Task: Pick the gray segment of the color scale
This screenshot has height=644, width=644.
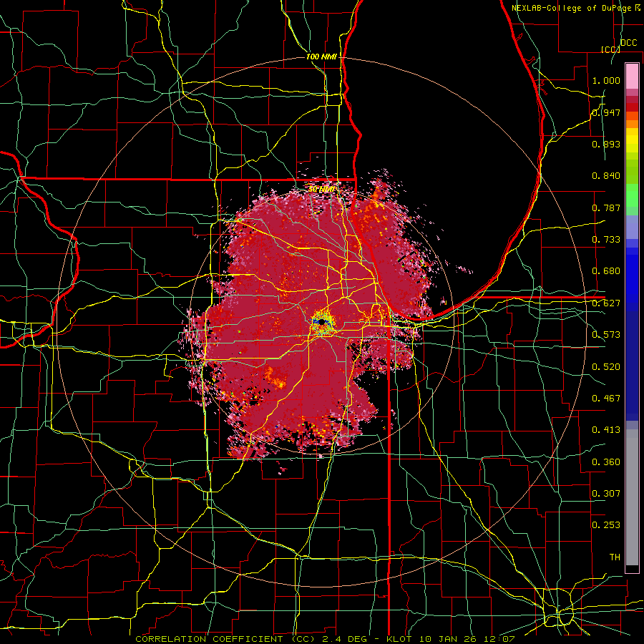Action: coord(632,497)
